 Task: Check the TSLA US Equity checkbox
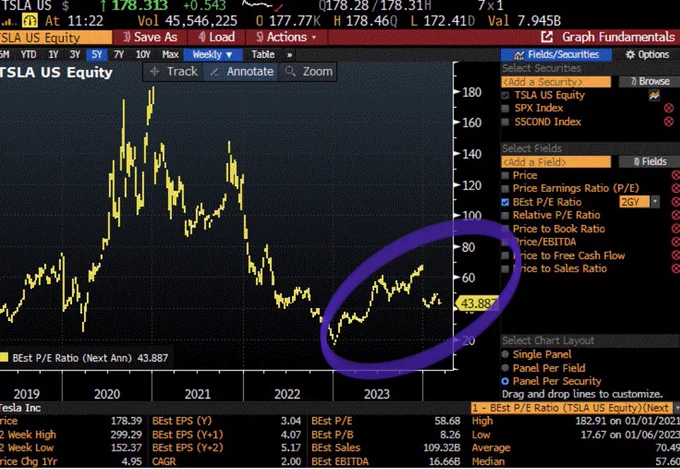click(x=505, y=95)
